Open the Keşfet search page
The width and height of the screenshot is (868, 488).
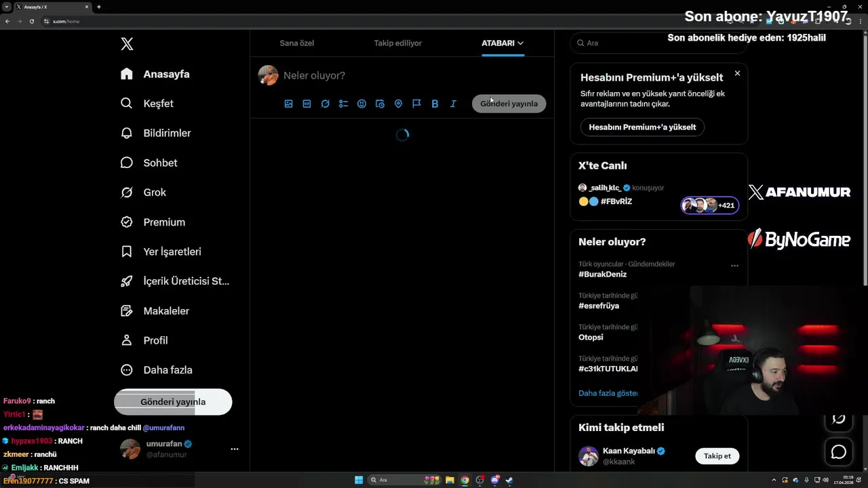point(147,104)
